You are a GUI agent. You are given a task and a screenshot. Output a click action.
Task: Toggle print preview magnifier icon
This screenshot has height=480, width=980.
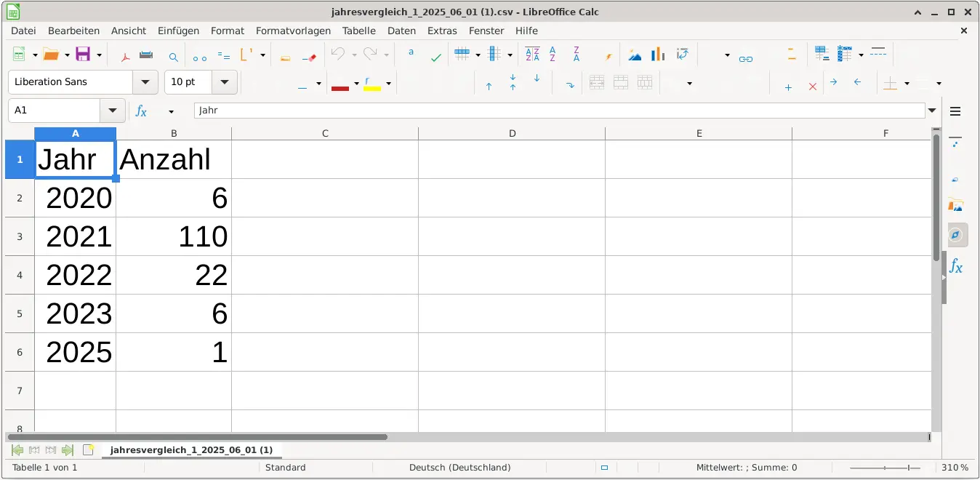(173, 56)
